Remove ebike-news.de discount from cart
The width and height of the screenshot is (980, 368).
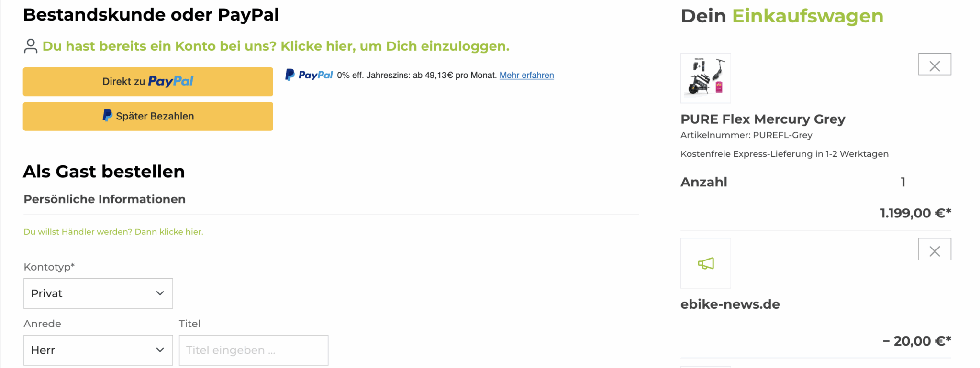[x=935, y=249]
